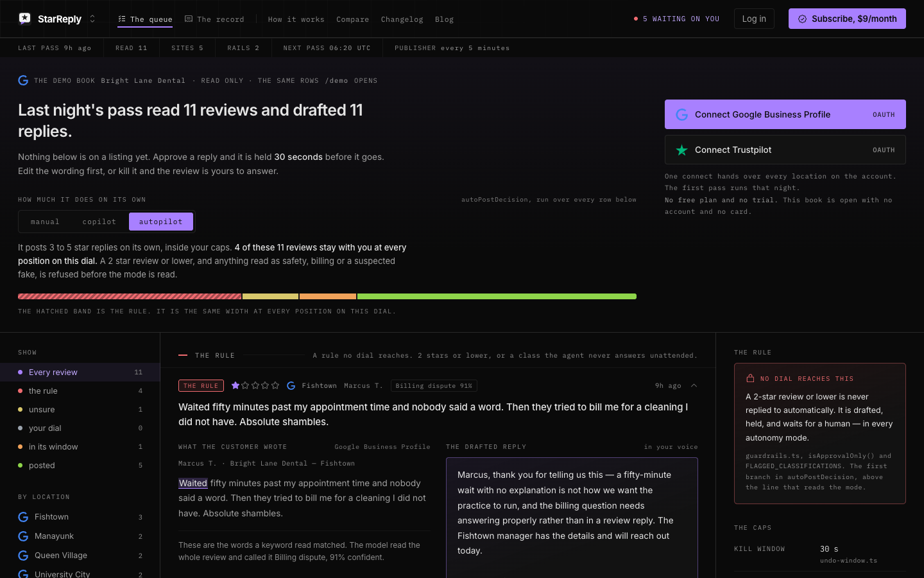This screenshot has height=578, width=924.
Task: Click the red hatched band segment
Action: click(130, 297)
